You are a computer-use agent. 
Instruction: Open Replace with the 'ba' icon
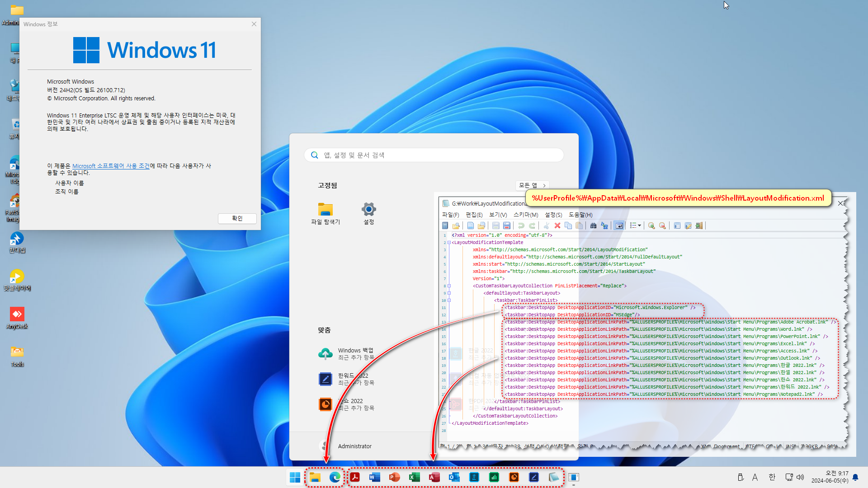click(x=604, y=225)
